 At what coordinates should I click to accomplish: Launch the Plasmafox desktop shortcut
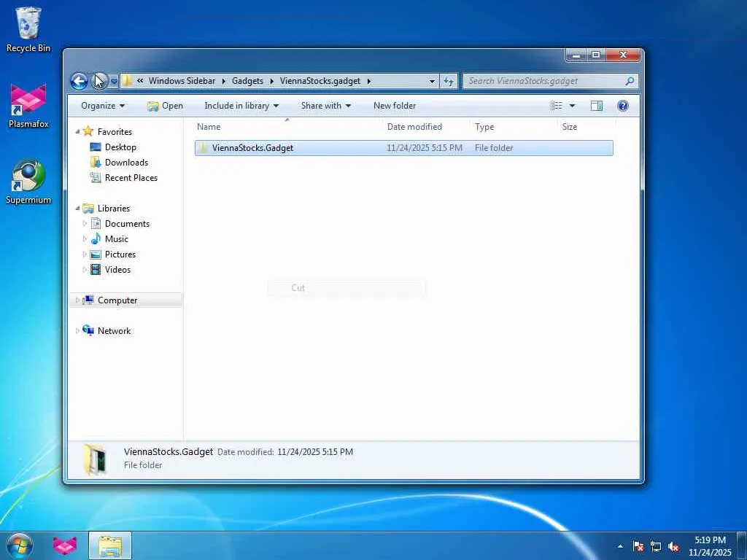[x=28, y=106]
